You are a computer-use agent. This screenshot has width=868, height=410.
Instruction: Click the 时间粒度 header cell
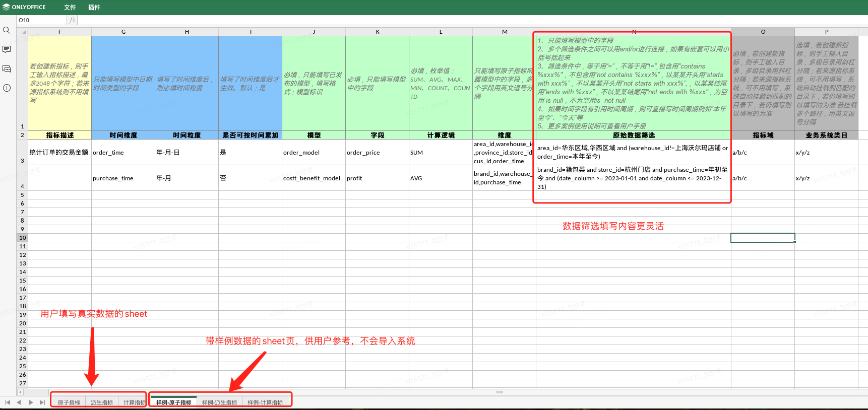(187, 135)
